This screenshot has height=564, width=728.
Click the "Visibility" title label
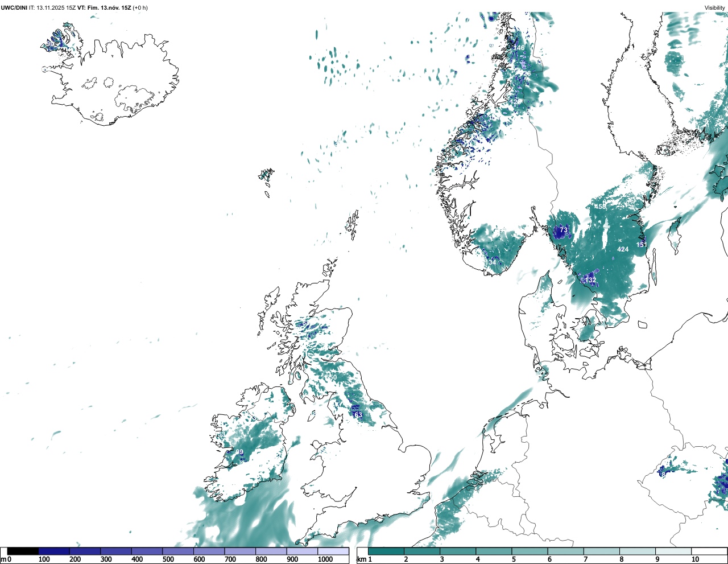pos(715,7)
